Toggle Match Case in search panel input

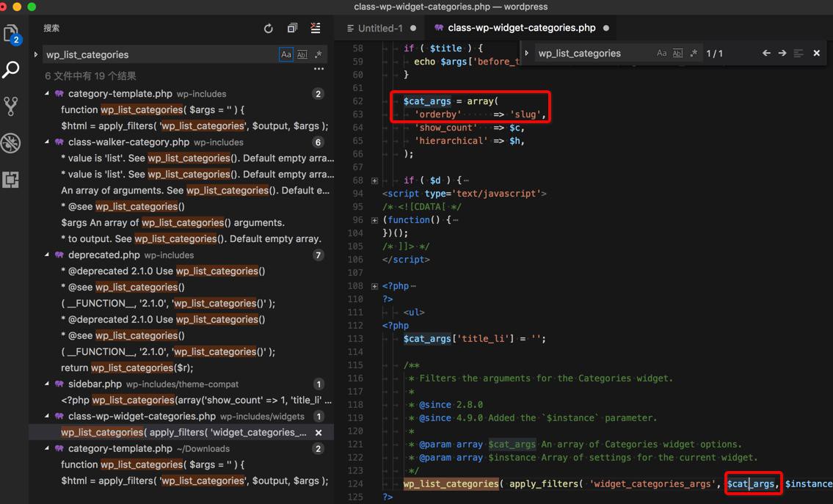pos(286,54)
